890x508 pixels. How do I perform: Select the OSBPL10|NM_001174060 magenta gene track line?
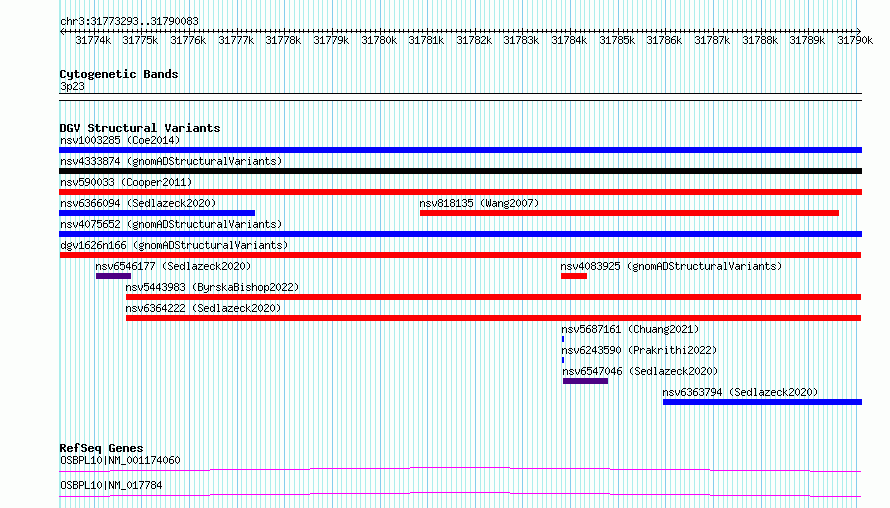(x=460, y=469)
